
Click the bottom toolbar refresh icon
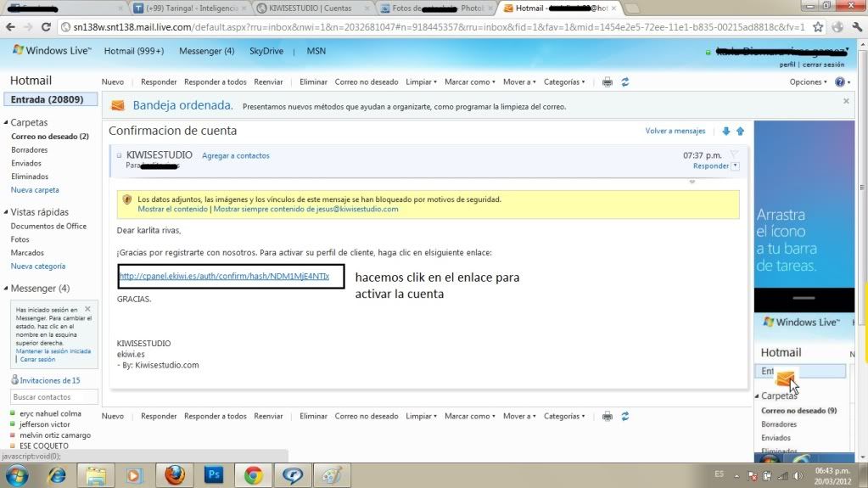point(625,416)
